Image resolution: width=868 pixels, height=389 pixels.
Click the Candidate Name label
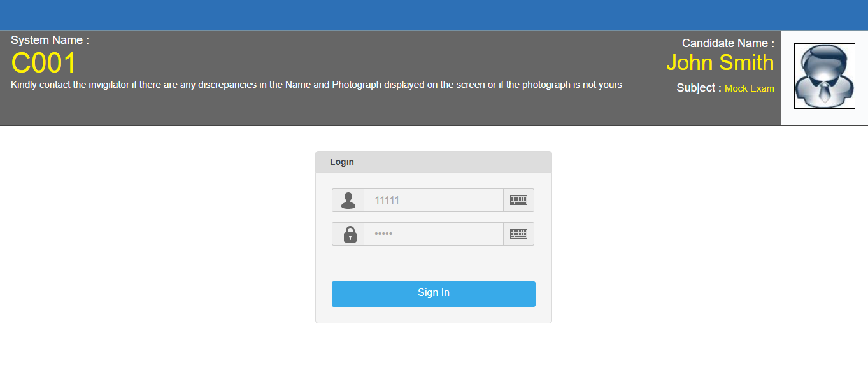pos(727,43)
